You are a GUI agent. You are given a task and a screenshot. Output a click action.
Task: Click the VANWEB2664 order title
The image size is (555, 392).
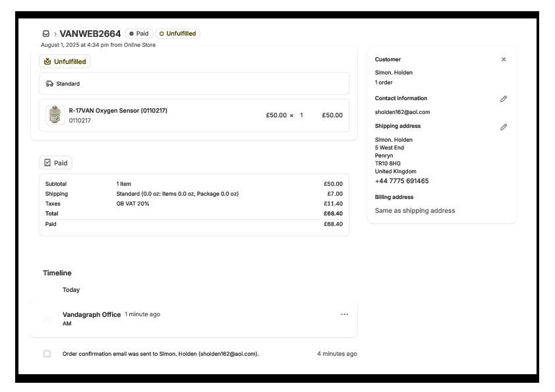click(90, 34)
